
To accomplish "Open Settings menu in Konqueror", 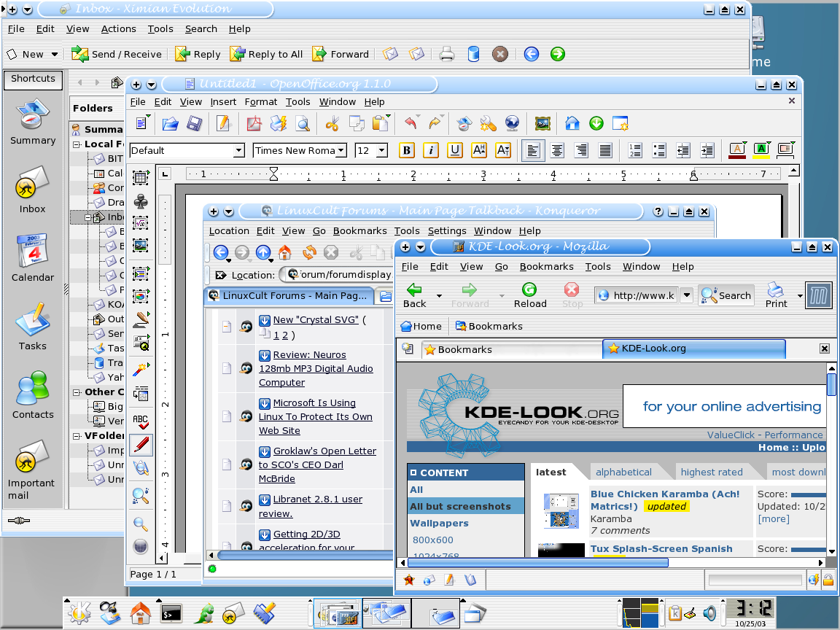I will click(x=447, y=231).
